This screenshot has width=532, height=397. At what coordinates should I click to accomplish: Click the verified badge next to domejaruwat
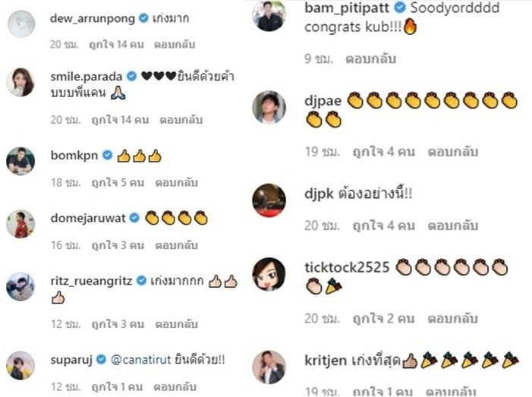tap(134, 218)
